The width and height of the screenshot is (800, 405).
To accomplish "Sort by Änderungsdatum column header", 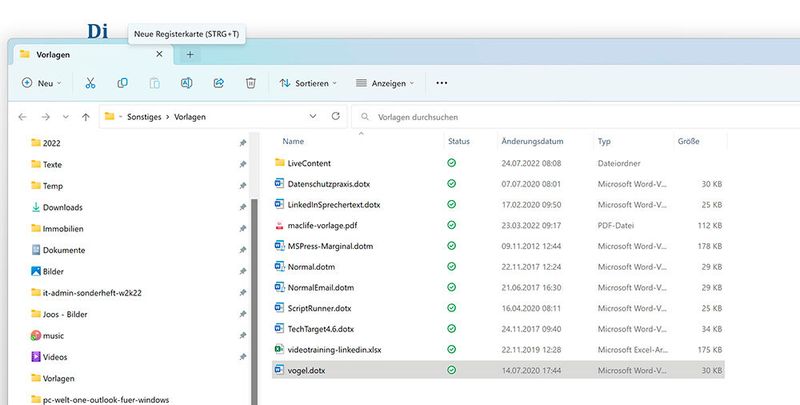I will [532, 141].
